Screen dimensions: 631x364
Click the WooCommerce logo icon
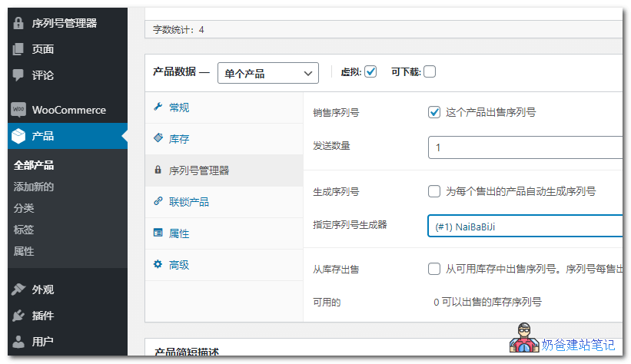(x=18, y=110)
